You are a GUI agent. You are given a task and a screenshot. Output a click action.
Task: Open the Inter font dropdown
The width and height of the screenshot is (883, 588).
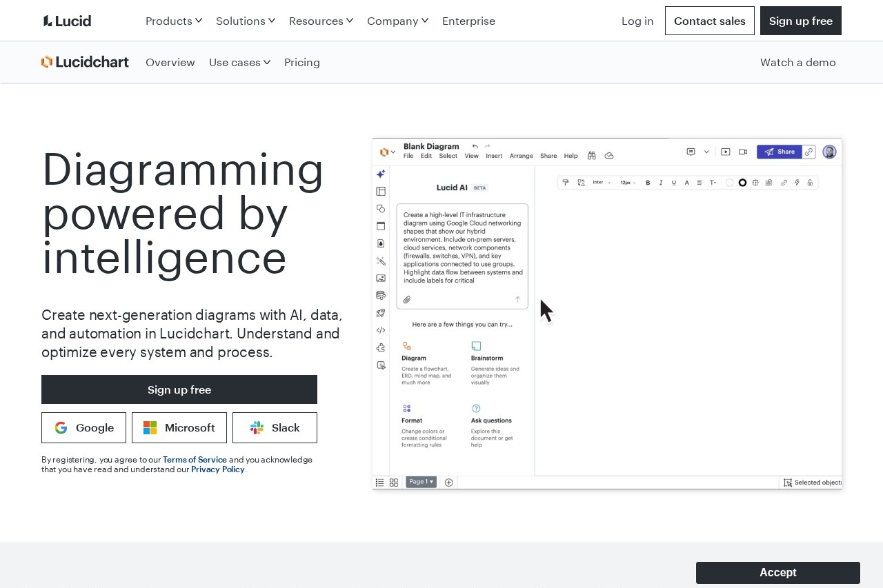coord(600,182)
